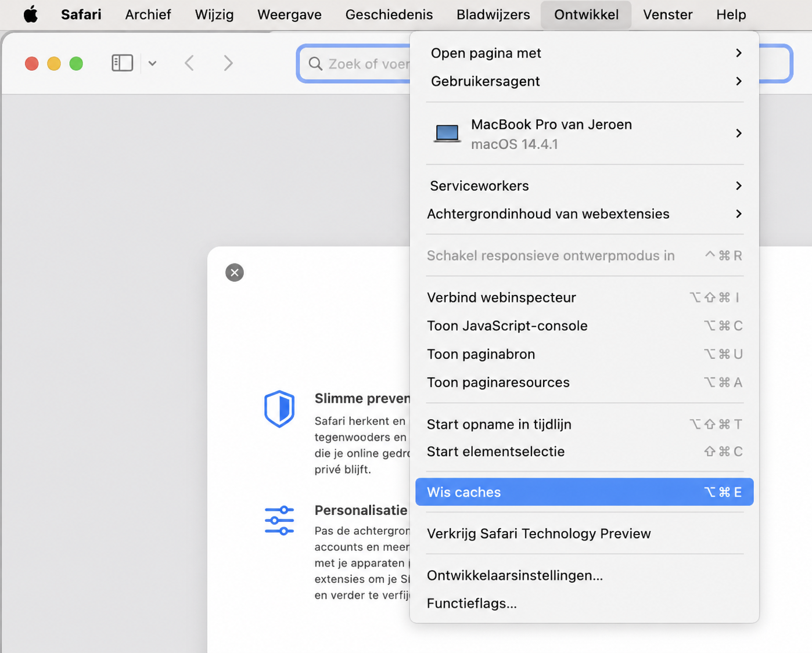Open Functieflags…
The height and width of the screenshot is (653, 812).
pyautogui.click(x=585, y=604)
